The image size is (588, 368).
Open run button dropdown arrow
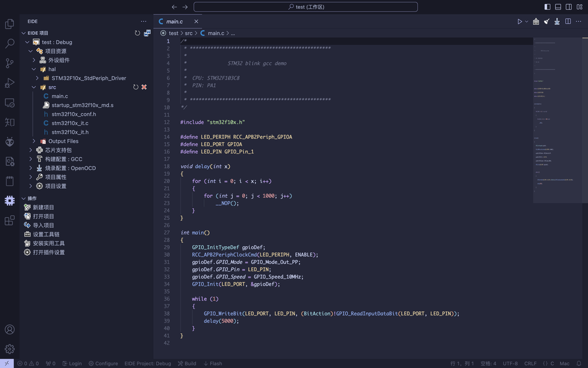point(527,21)
